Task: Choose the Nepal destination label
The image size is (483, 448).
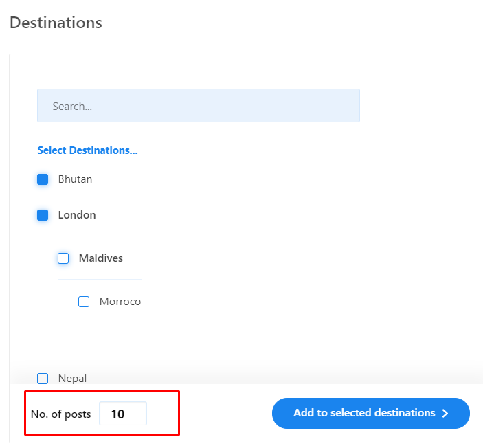Action: (x=72, y=379)
